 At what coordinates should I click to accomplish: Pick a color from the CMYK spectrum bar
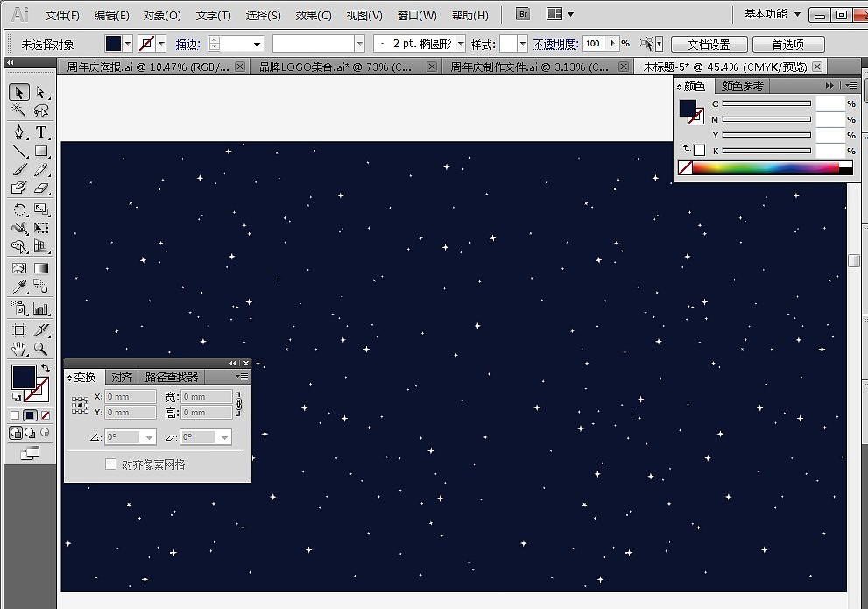(773, 167)
